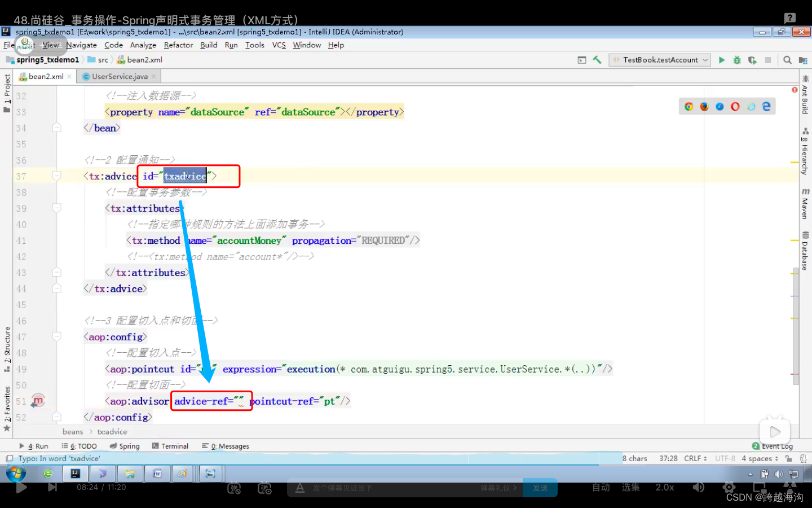Toggle tool window quick-access icon bottom-left
Viewport: 812px width, 508px height.
(10, 459)
